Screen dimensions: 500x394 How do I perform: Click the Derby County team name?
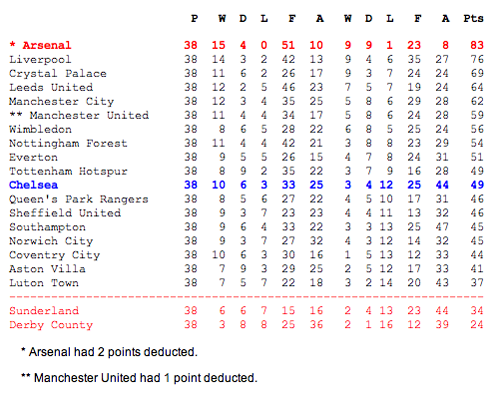point(51,325)
